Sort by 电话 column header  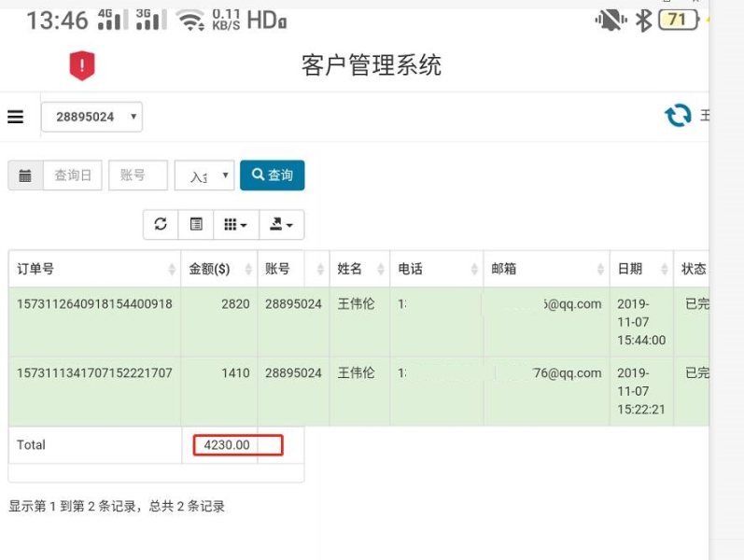coord(437,269)
